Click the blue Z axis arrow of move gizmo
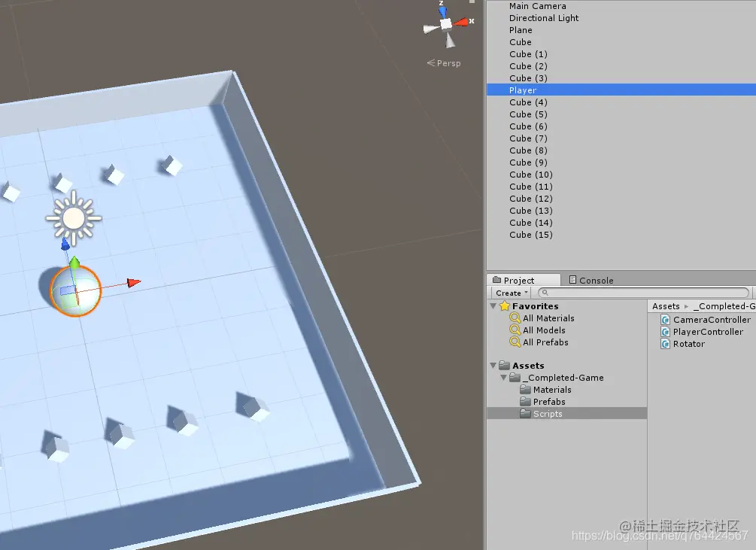 [65, 245]
